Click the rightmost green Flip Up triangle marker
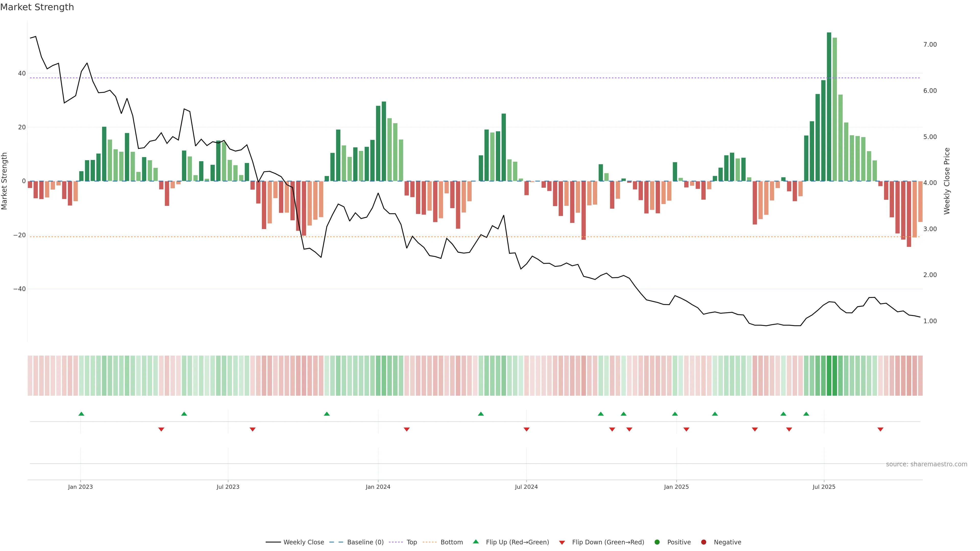Screen dimensions: 980x551 point(806,414)
